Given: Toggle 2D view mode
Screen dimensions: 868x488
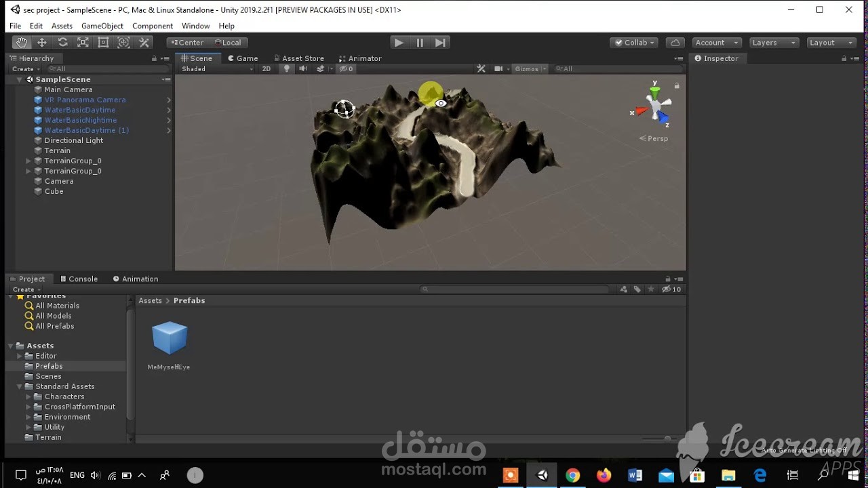Looking at the screenshot, I should 266,68.
